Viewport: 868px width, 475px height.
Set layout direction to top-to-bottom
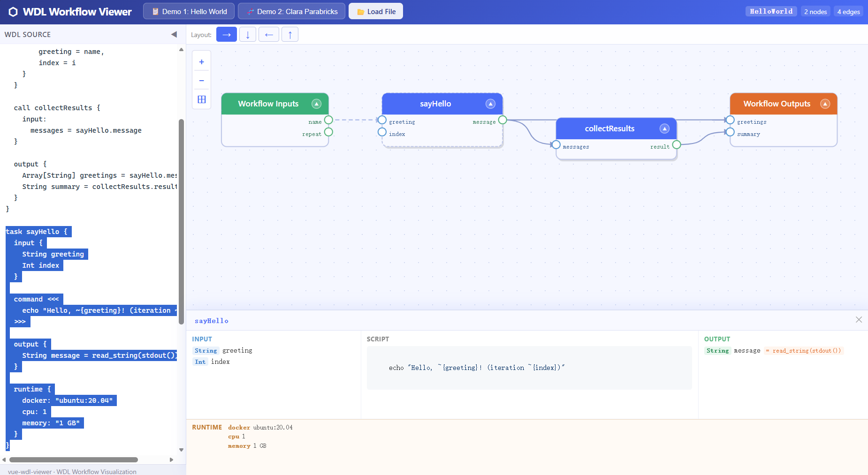(248, 34)
